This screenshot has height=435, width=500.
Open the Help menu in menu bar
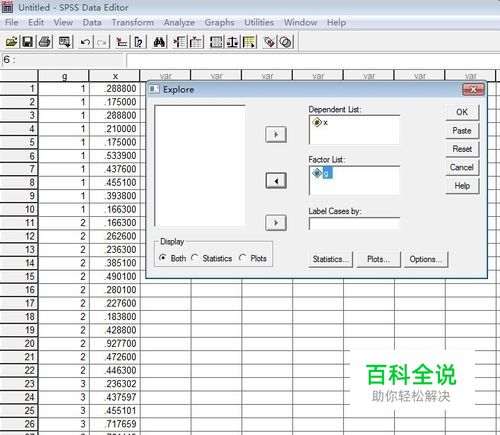[336, 22]
